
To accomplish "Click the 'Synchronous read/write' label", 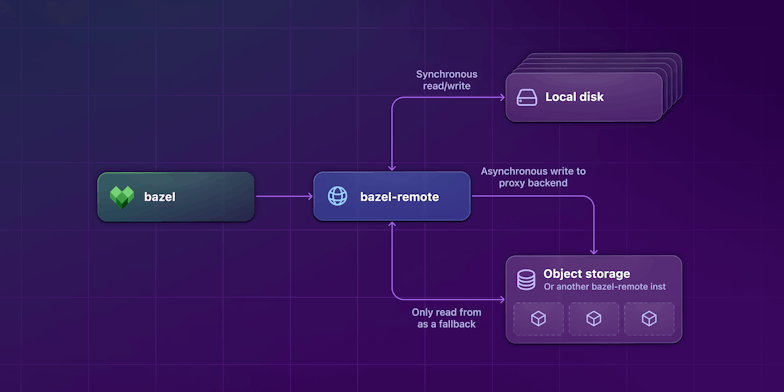I will tap(446, 80).
